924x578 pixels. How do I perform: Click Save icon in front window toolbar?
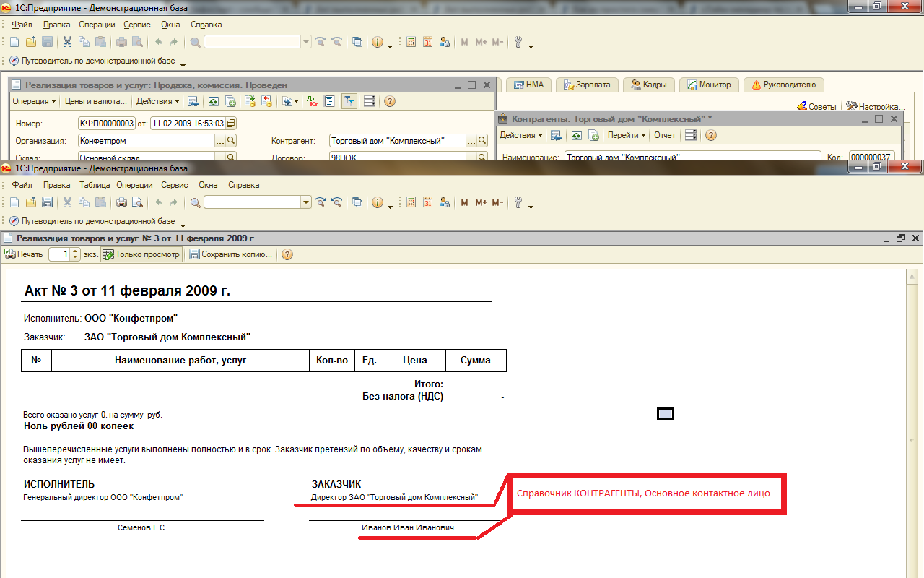[x=47, y=202]
